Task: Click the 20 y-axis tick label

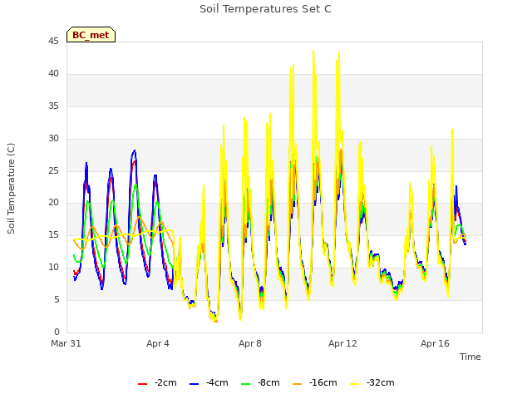Action: click(x=53, y=203)
